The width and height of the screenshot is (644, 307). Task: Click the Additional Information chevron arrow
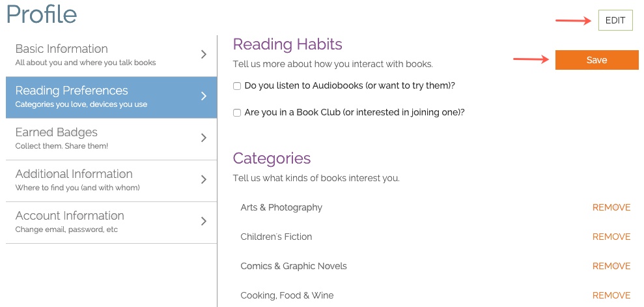[x=204, y=180]
